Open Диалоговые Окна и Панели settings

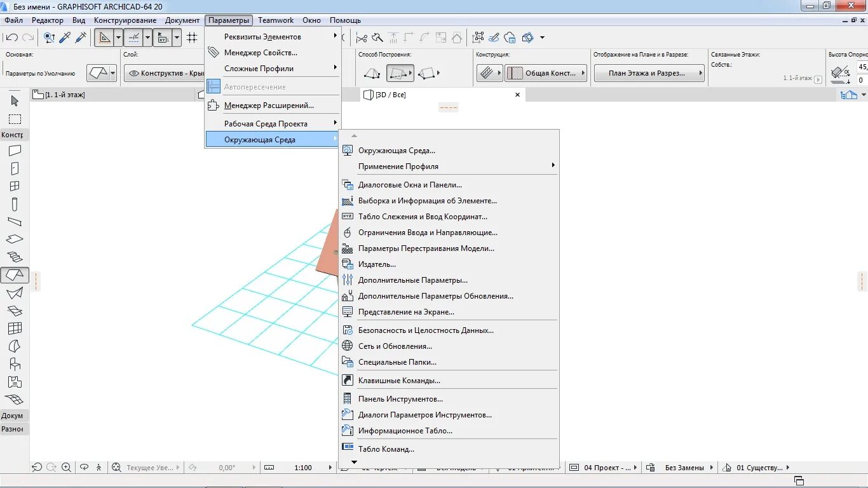(x=449, y=185)
